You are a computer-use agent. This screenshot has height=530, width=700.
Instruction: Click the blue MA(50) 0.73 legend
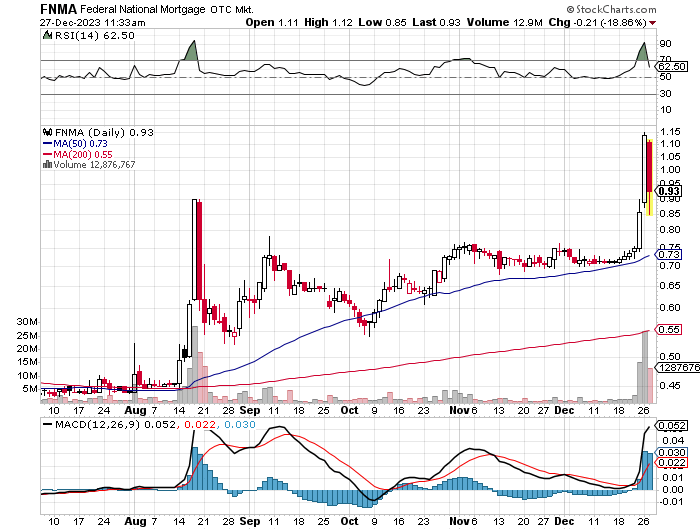pos(75,143)
